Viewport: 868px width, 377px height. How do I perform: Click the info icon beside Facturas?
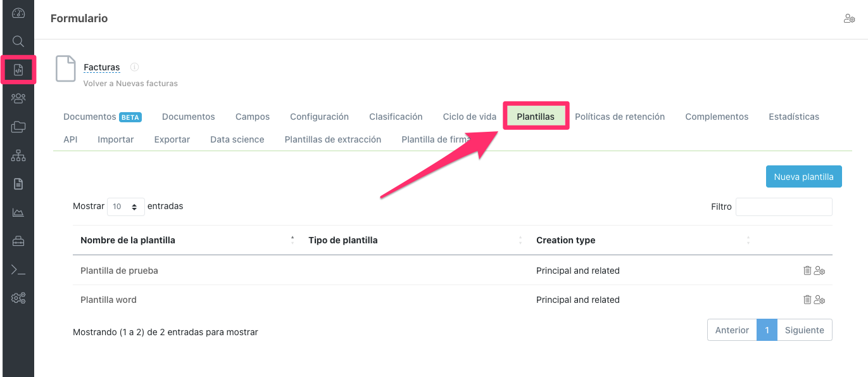point(134,67)
